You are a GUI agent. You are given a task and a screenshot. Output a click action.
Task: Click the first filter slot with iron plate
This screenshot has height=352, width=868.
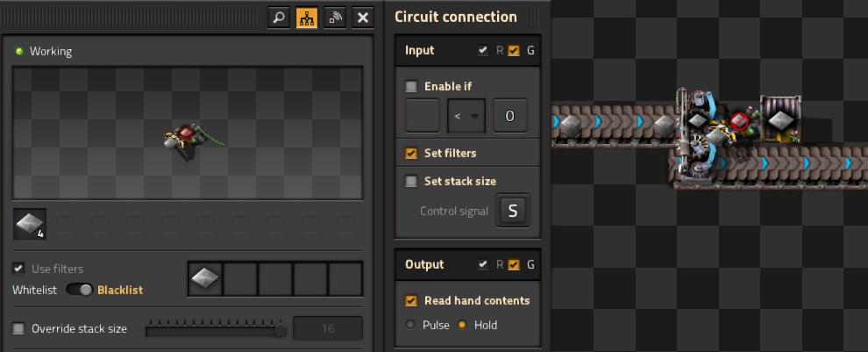click(205, 279)
